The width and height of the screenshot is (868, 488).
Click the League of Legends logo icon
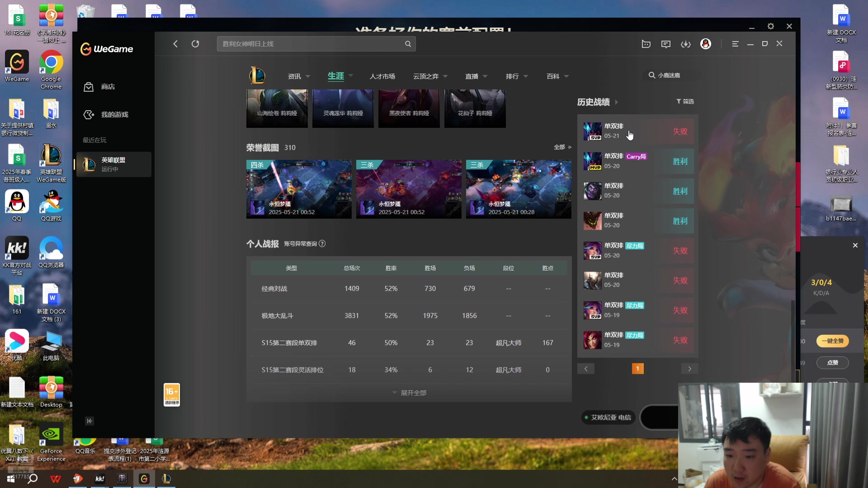click(257, 75)
